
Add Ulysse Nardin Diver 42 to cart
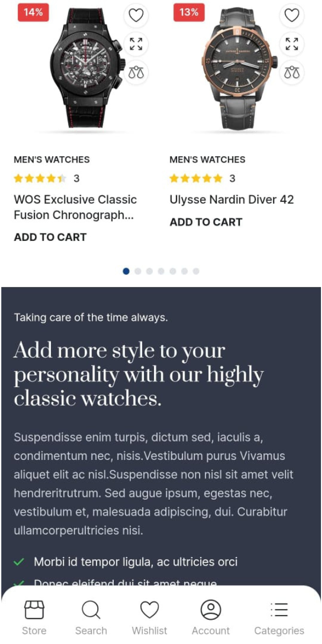(x=206, y=222)
